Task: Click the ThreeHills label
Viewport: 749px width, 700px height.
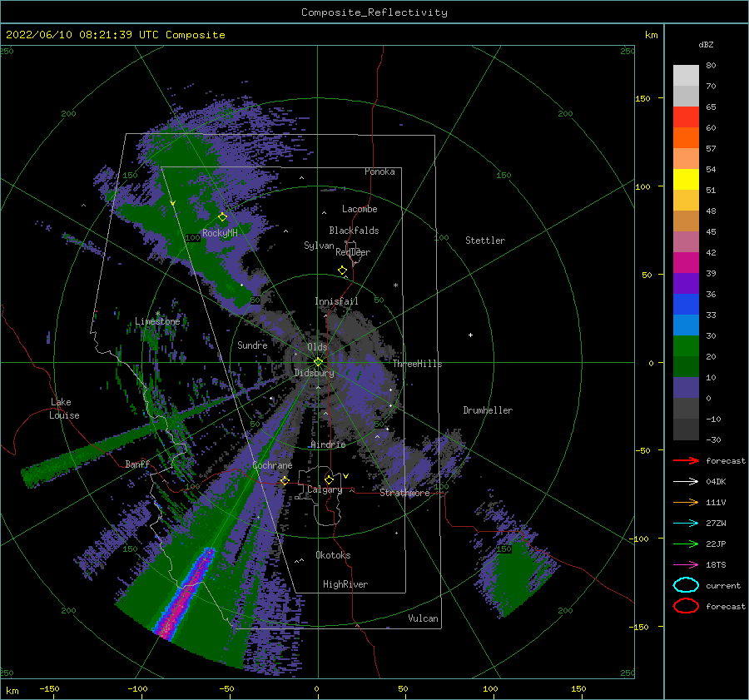Action: tap(417, 364)
